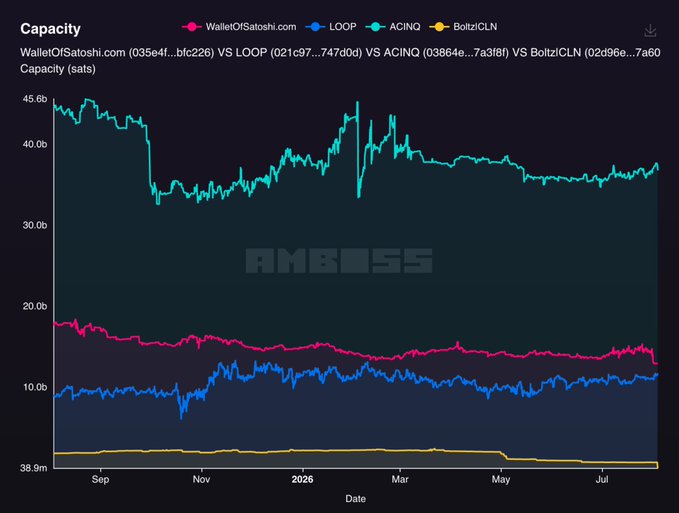Click the teal ACINQ legend marker
This screenshot has height=513, width=679.
[375, 27]
